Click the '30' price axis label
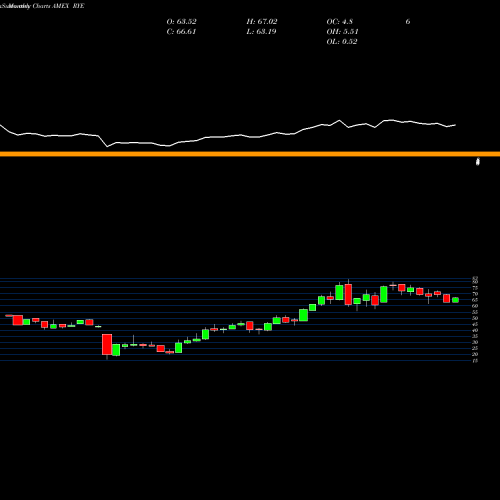500x500 pixels. tap(475, 342)
